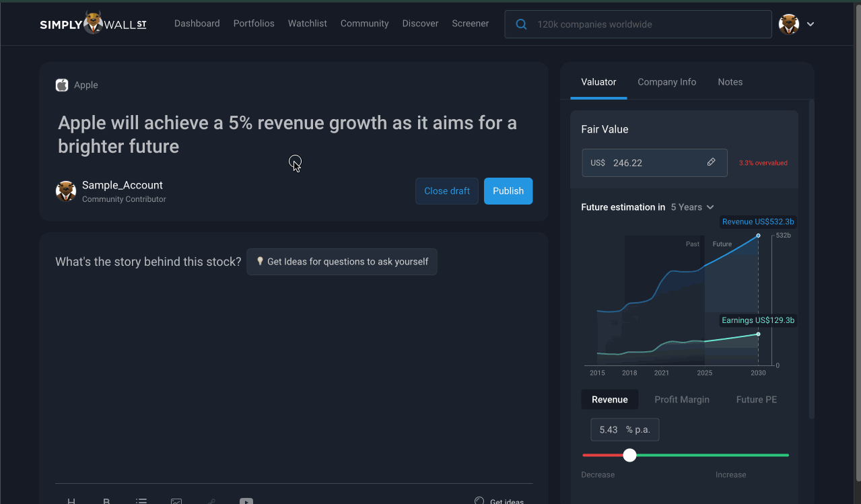This screenshot has height=504, width=861.
Task: Toggle bold formatting in editor toolbar
Action: (x=106, y=501)
